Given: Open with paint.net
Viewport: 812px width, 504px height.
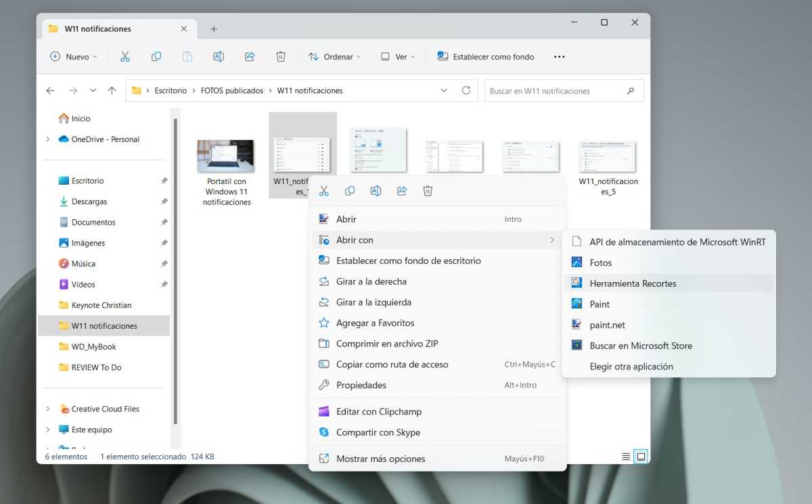Looking at the screenshot, I should [x=669, y=325].
